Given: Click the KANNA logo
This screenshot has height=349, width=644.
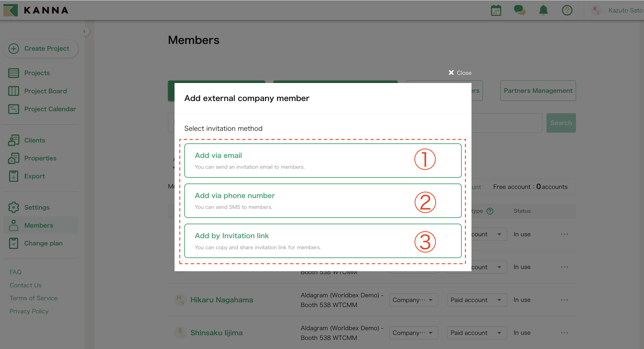Looking at the screenshot, I should (x=36, y=10).
